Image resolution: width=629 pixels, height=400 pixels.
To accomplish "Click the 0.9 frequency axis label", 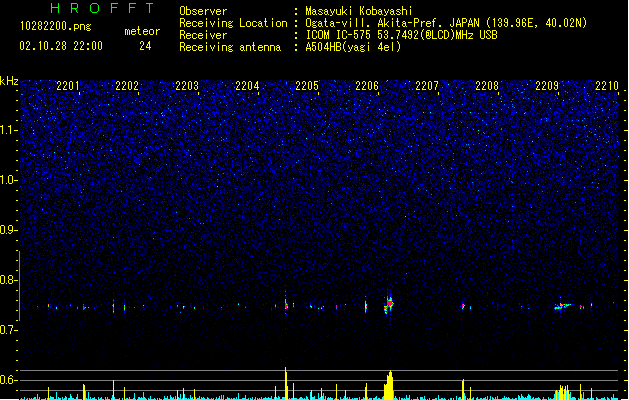I will (9, 230).
